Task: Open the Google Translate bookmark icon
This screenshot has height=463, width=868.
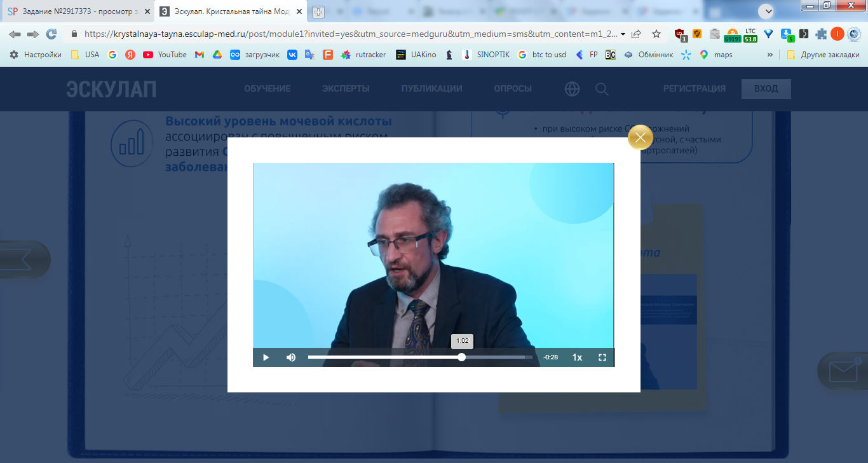Action: pyautogui.click(x=310, y=55)
